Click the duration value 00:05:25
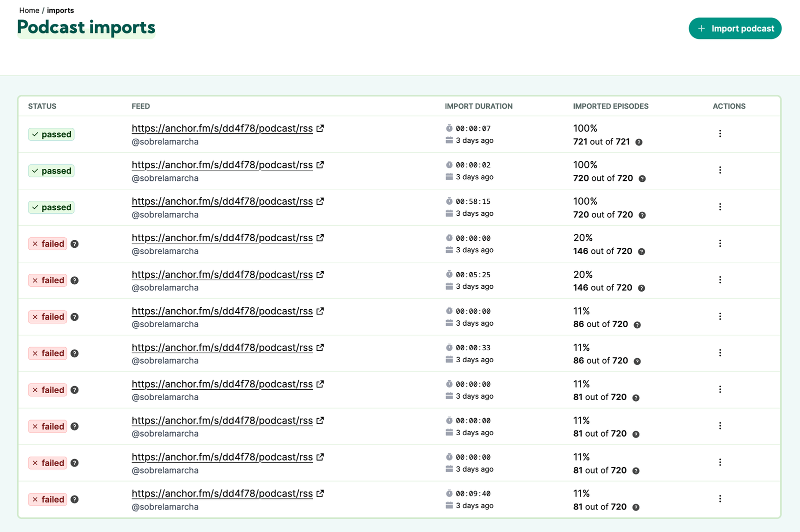Viewport: 800px width, 532px height. point(473,275)
